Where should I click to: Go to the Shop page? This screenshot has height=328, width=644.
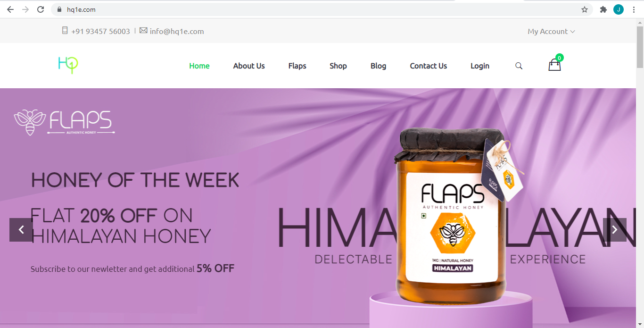pos(338,66)
